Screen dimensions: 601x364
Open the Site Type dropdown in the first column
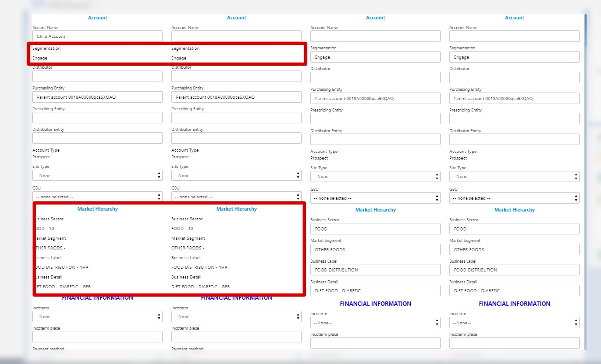coord(98,175)
